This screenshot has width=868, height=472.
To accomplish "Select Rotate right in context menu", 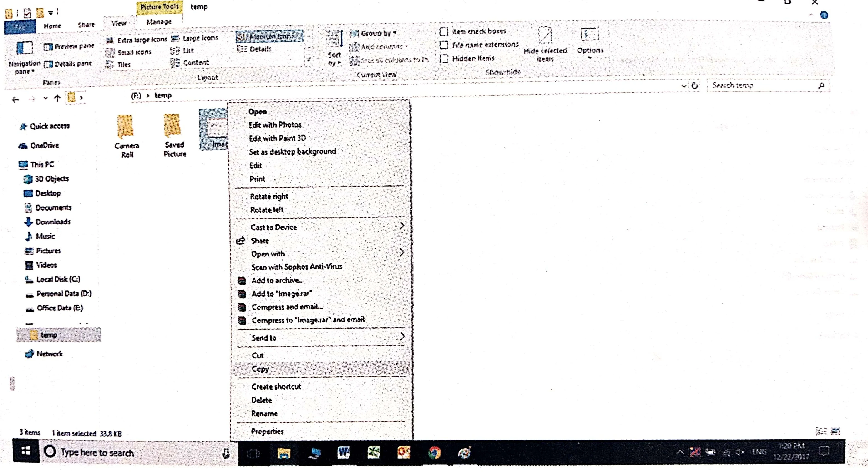I will tap(269, 196).
